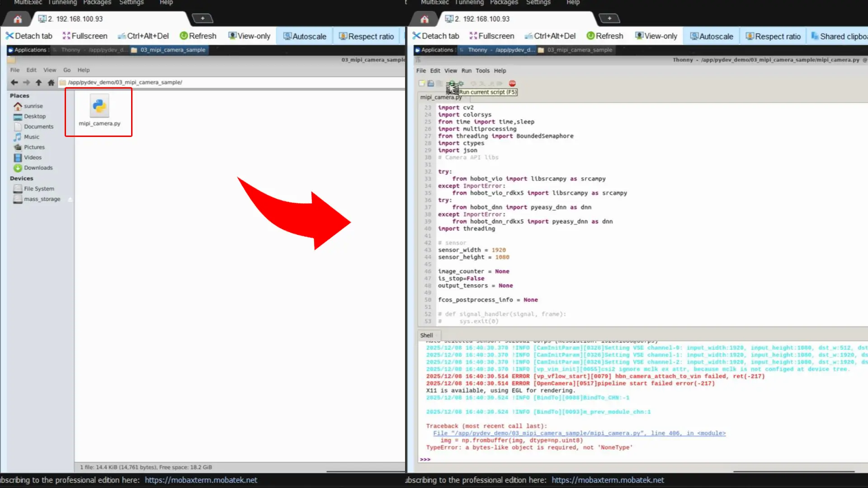
Task: Click the red Stop button in Thonny toolbar
Action: (512, 83)
